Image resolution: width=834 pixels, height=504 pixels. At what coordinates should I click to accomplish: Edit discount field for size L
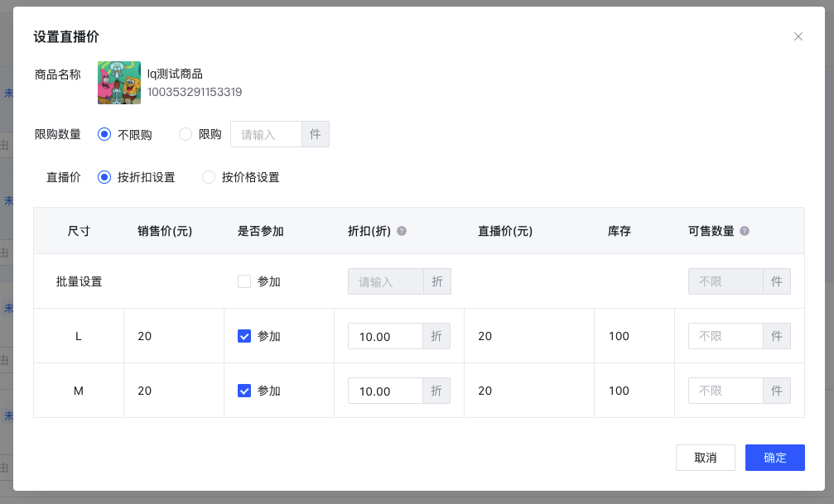click(385, 336)
